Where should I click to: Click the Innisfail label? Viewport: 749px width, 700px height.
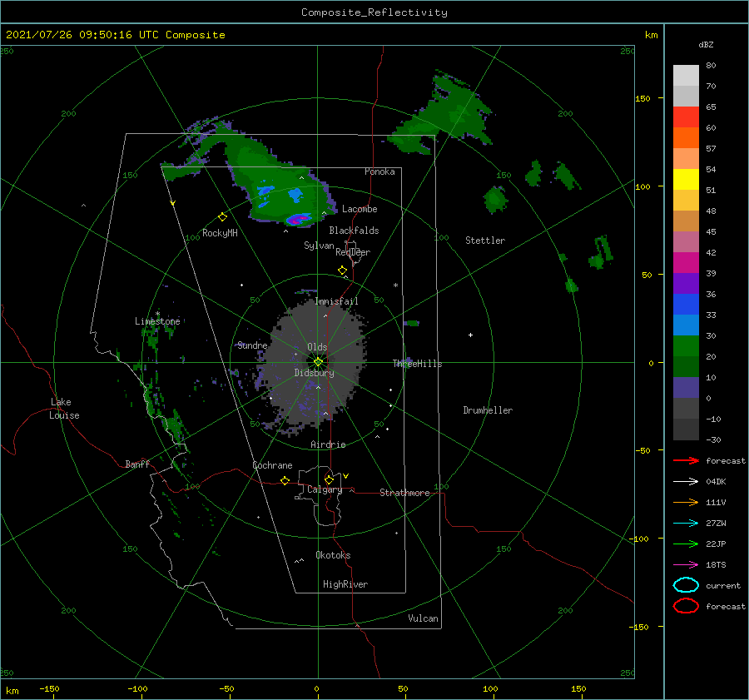336,301
